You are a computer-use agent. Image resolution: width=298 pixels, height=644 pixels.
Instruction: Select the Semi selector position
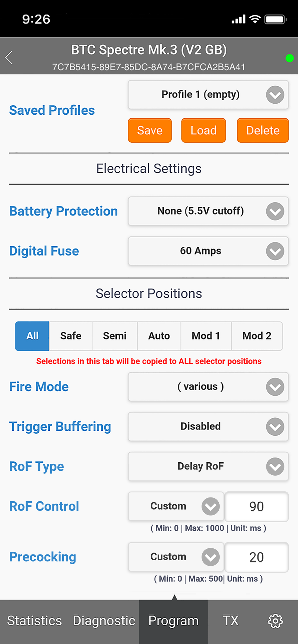115,336
